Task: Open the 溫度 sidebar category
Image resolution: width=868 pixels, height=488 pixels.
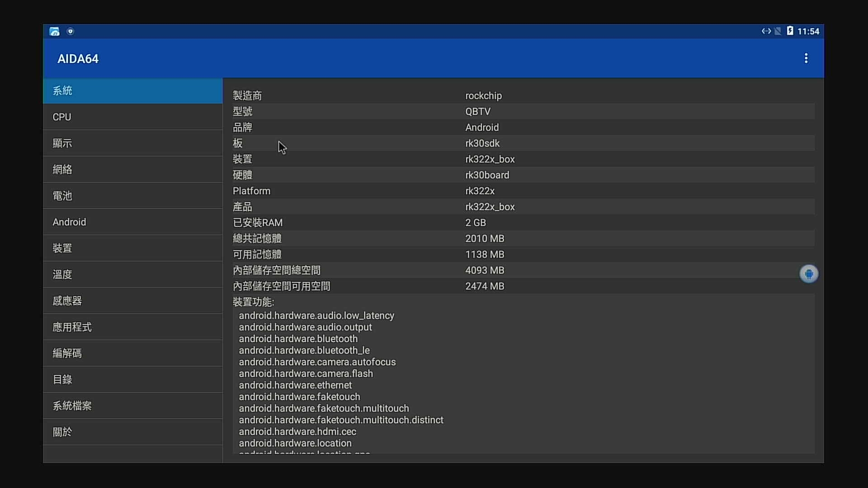Action: pyautogui.click(x=133, y=274)
